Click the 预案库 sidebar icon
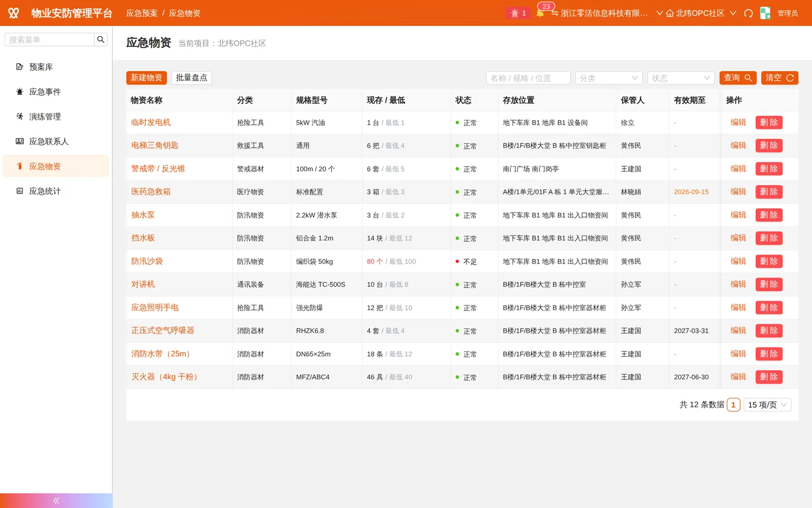This screenshot has width=812, height=508. pos(20,67)
